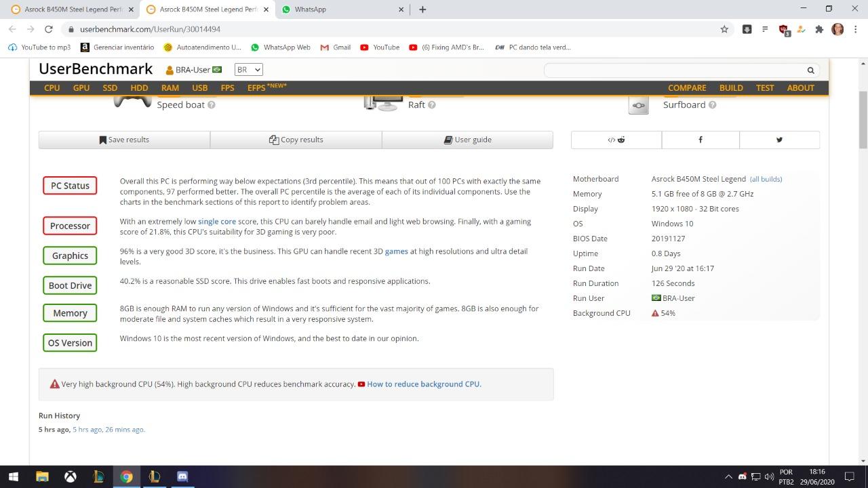Go back with the browser back arrow
This screenshot has width=868, height=488.
[x=12, y=29]
